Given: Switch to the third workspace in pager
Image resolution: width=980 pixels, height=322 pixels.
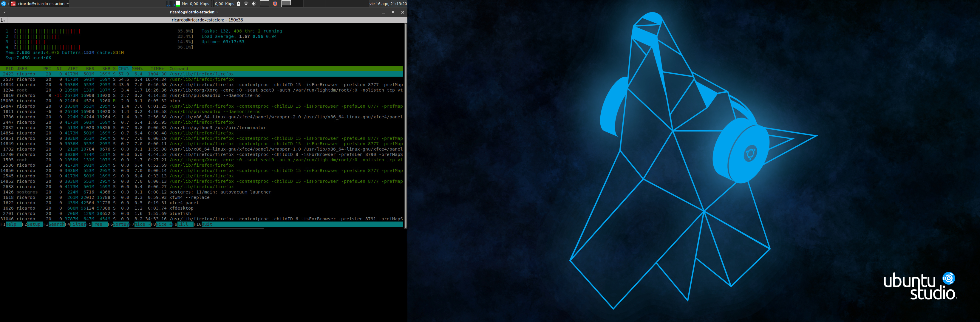Looking at the screenshot, I should (287, 3).
